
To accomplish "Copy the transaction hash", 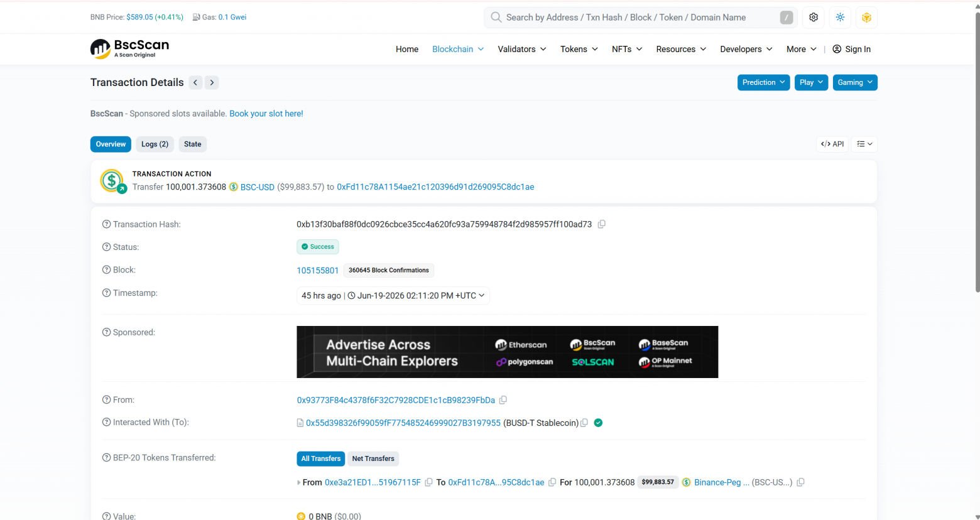I will pyautogui.click(x=601, y=224).
